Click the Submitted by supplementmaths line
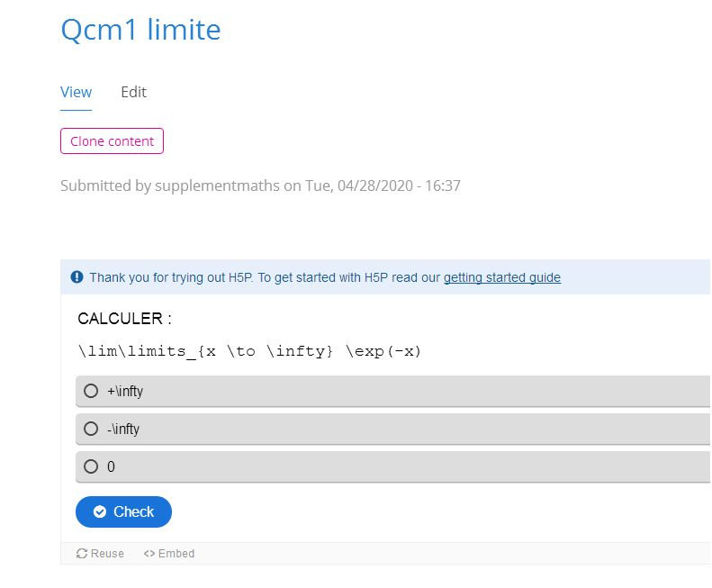Viewport: 712px width, 588px height. [x=260, y=186]
